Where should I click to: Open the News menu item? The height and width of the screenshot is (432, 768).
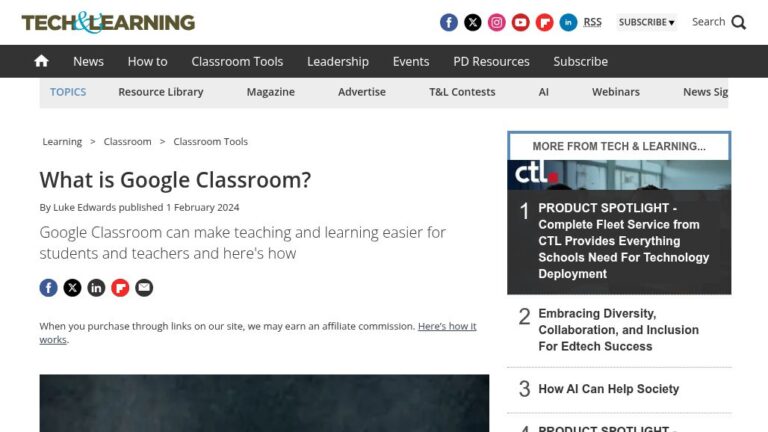pyautogui.click(x=88, y=61)
